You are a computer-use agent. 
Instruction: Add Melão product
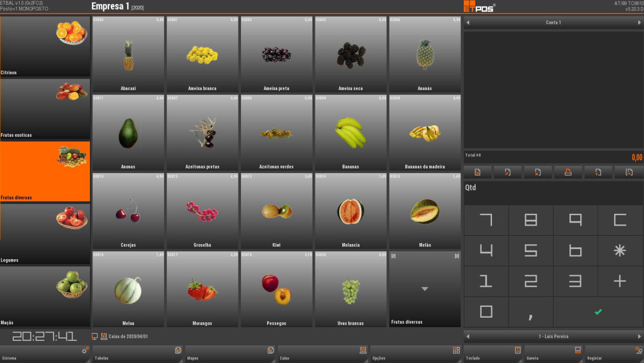425,211
